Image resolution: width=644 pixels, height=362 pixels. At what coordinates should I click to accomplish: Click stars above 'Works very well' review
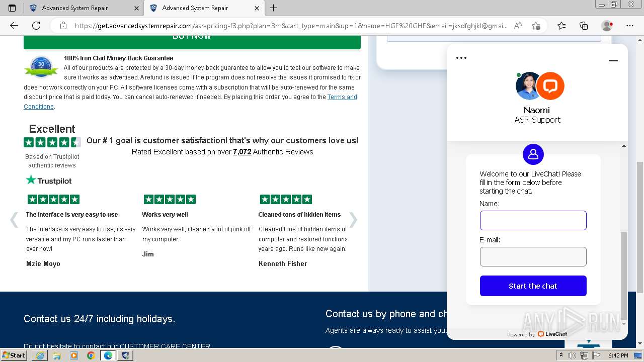[170, 199]
